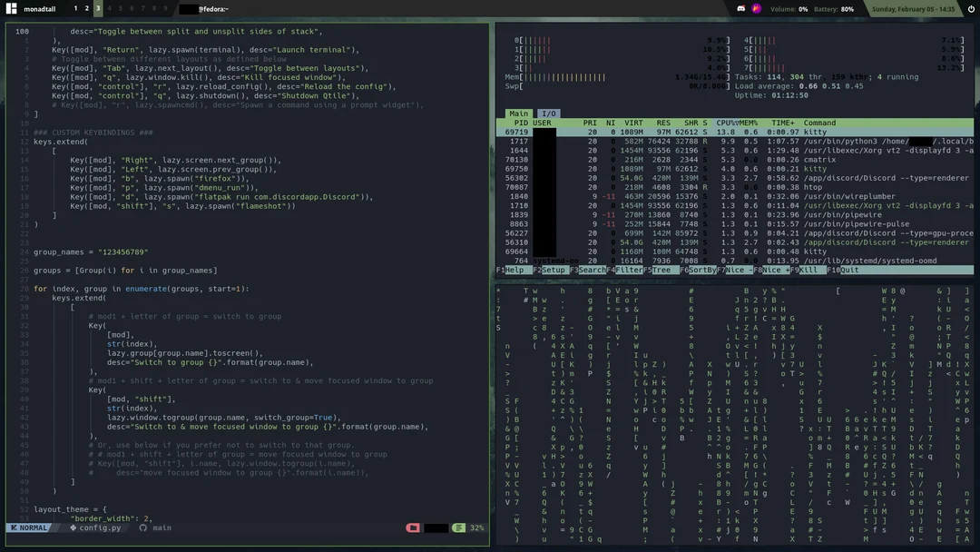The width and height of the screenshot is (980, 552).
Task: Click the grid logo at the far left
Action: (11, 8)
